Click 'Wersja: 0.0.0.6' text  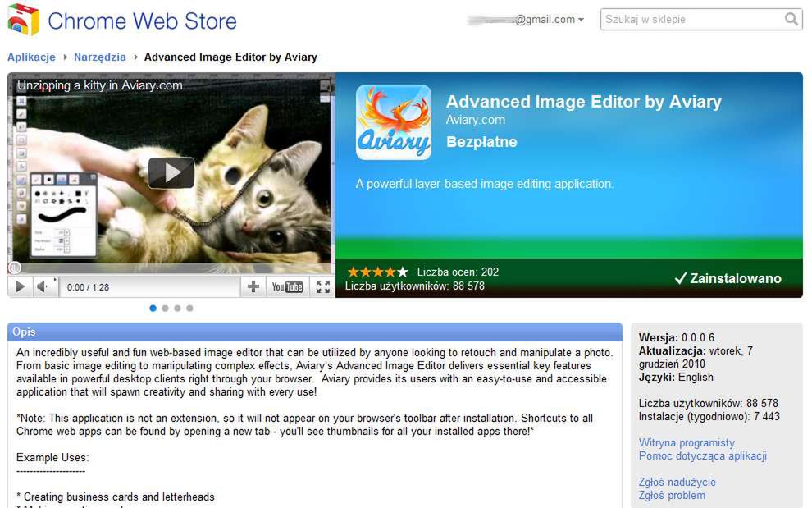click(x=677, y=337)
